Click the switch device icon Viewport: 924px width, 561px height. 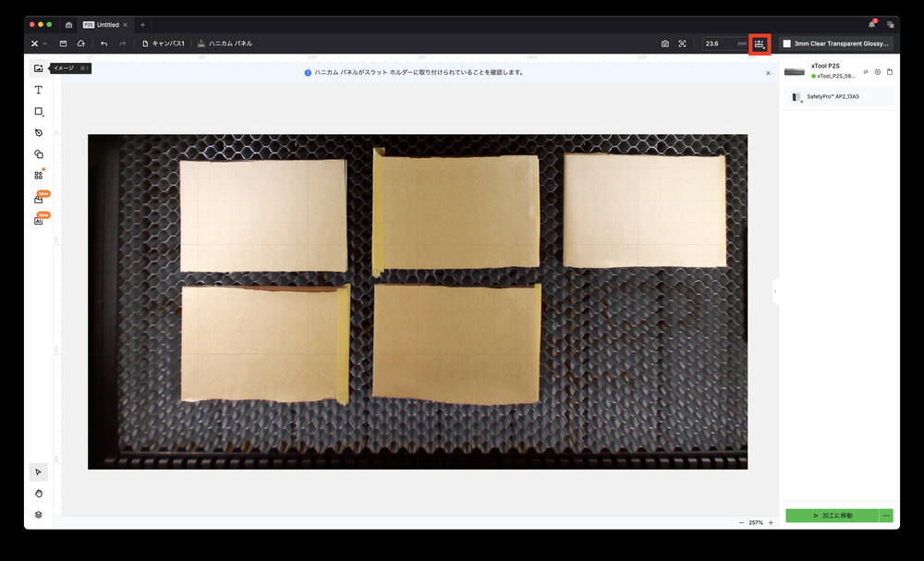point(866,72)
